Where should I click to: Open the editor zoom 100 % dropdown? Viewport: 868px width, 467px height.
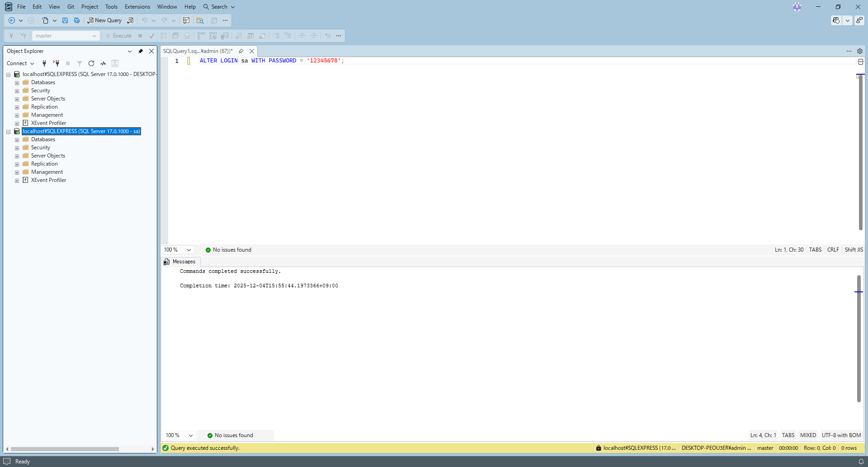click(189, 250)
